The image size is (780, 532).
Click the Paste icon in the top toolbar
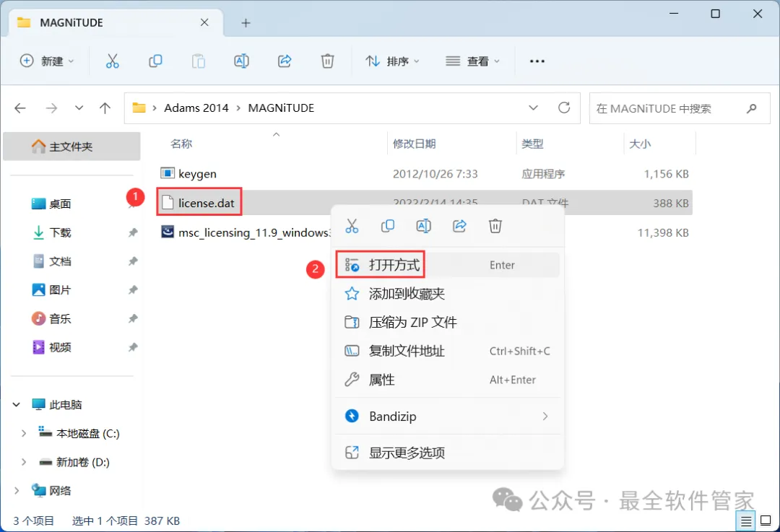click(199, 61)
